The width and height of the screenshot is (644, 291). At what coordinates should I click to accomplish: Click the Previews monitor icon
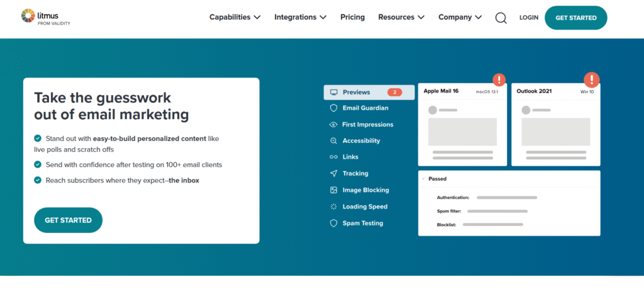tap(334, 92)
